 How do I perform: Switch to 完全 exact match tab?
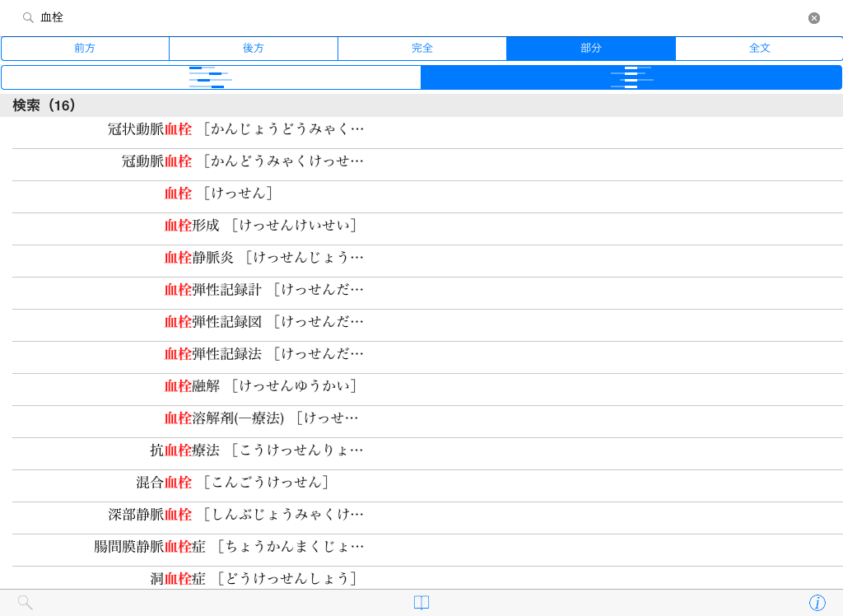422,49
